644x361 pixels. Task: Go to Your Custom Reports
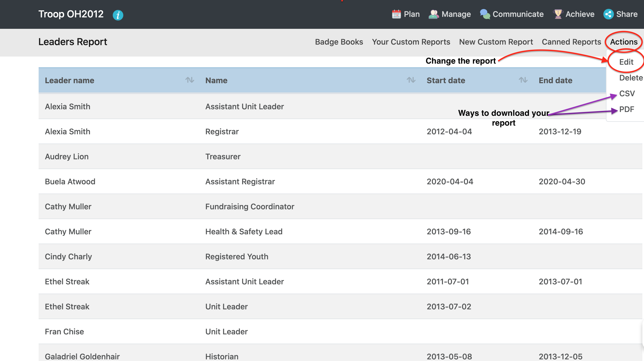pyautogui.click(x=411, y=42)
